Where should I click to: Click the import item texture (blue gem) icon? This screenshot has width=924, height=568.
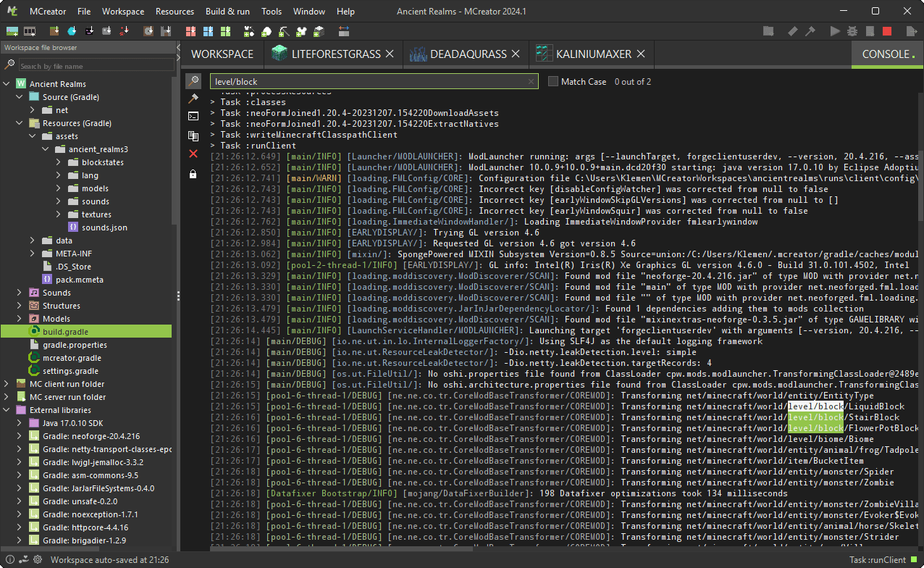coord(72,31)
